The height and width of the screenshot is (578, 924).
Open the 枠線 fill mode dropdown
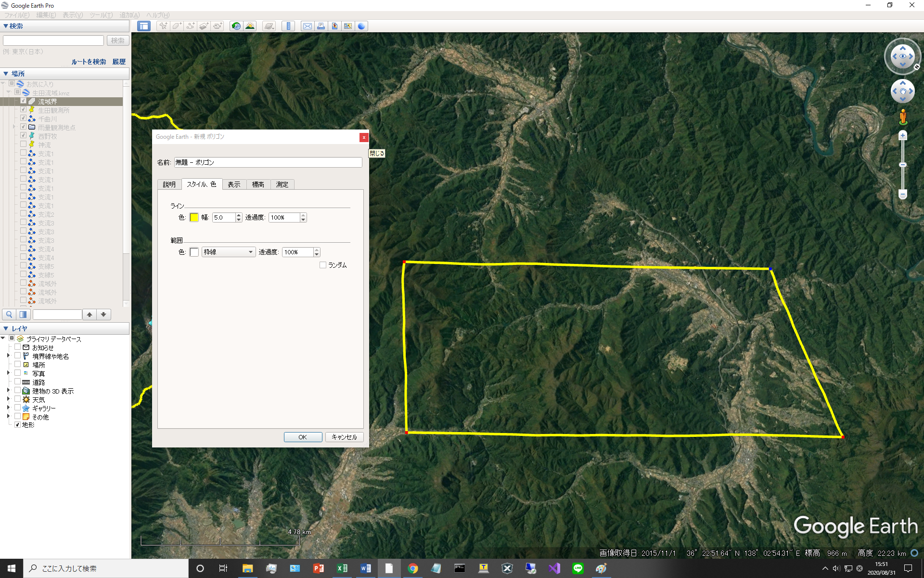click(229, 252)
